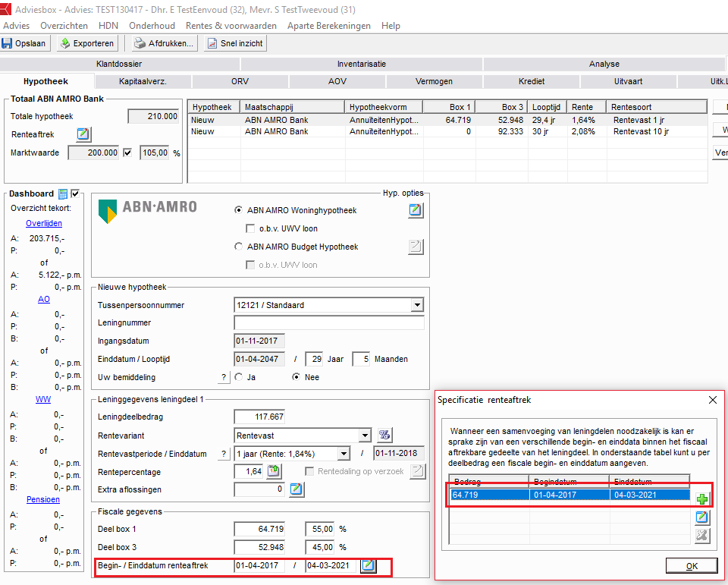Switch to the Klantdossier tab

tap(119, 64)
